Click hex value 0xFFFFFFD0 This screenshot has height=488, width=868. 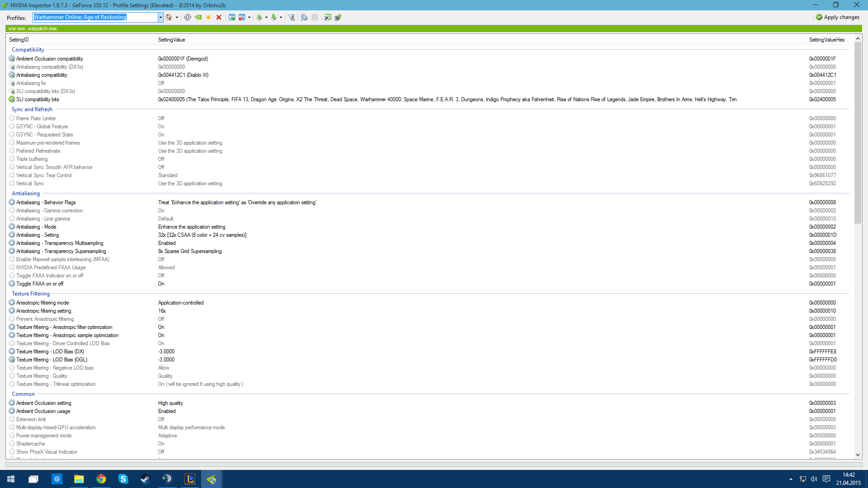coord(823,360)
